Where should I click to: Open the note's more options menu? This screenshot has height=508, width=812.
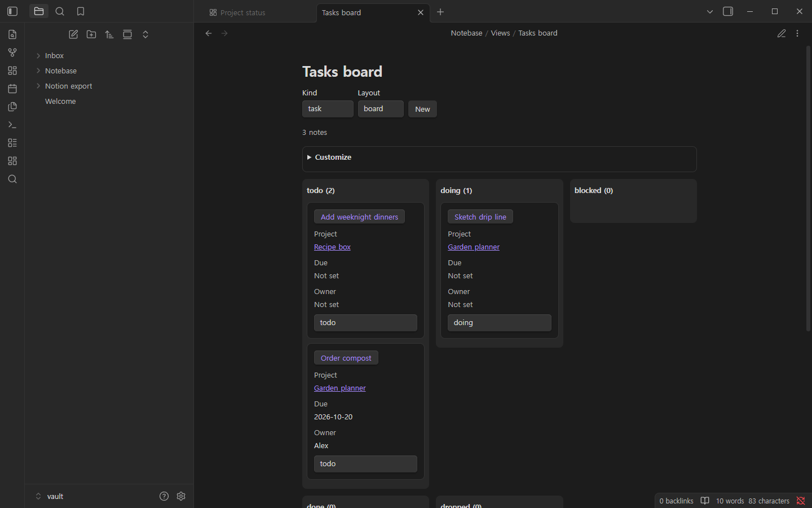(x=797, y=33)
